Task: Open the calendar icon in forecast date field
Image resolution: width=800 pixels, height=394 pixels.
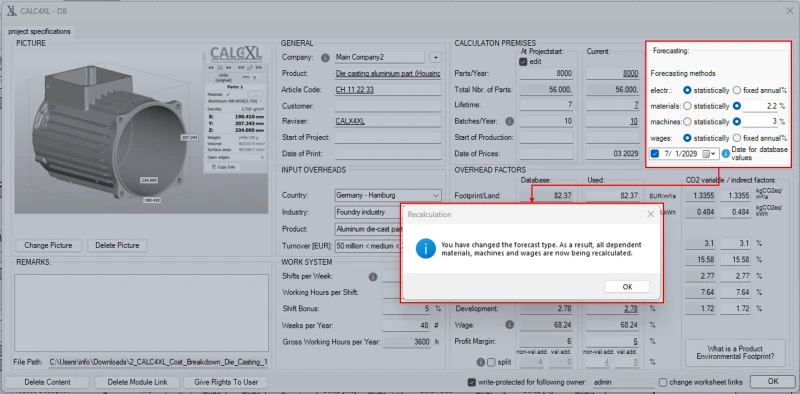Action: point(706,154)
